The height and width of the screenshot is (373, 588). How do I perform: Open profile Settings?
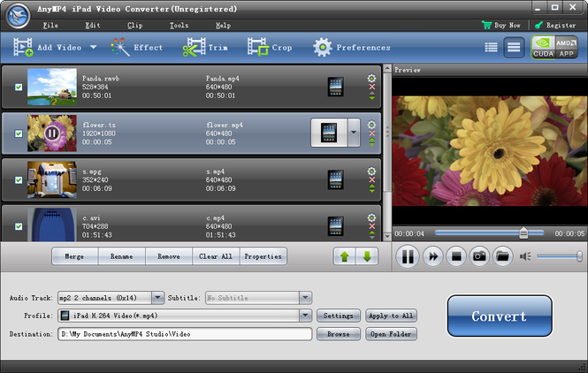pos(339,316)
